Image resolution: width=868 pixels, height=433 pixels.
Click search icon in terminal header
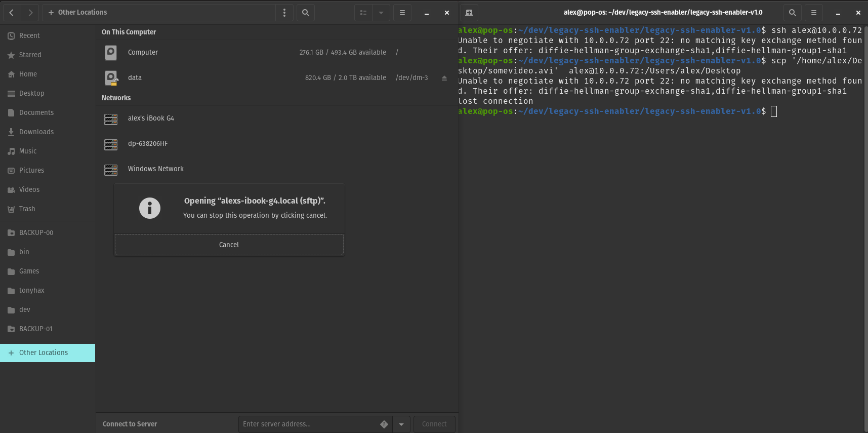click(x=793, y=13)
